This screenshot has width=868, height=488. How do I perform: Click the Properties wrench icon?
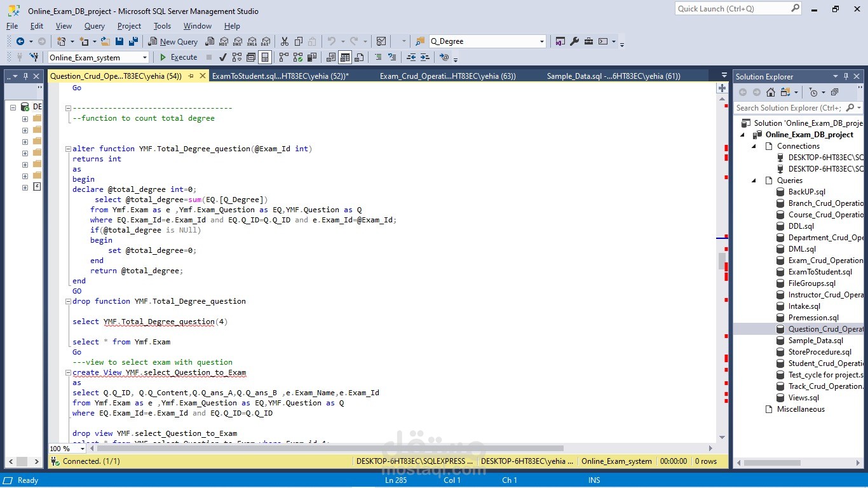[574, 41]
